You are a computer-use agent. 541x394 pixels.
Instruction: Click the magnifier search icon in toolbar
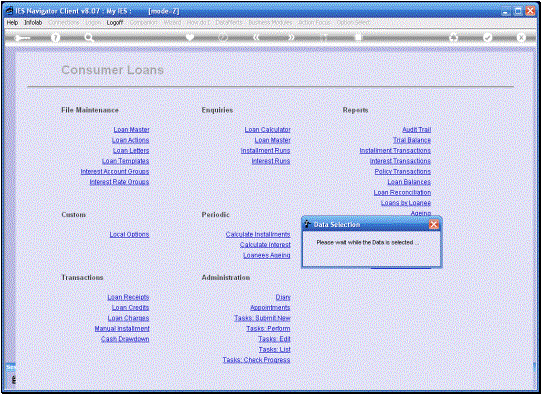pos(89,38)
